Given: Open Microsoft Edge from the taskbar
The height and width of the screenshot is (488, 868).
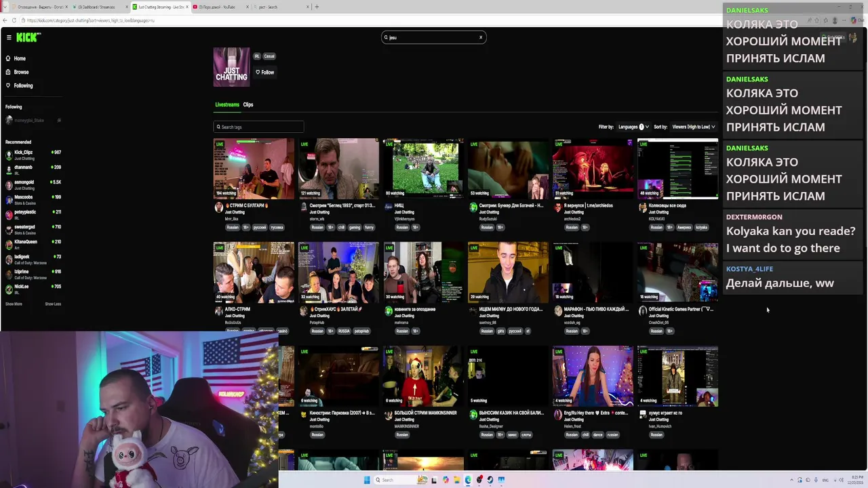Looking at the screenshot, I should click(468, 480).
